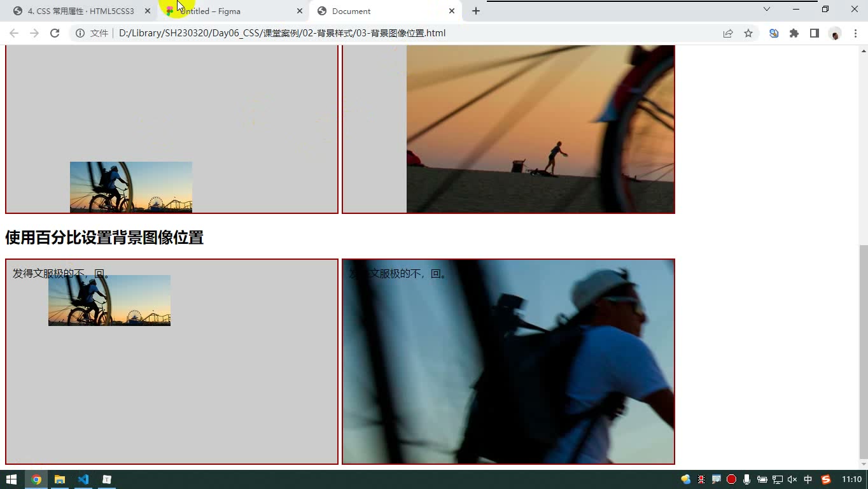The height and width of the screenshot is (489, 868).
Task: Open the Chrome three-dot menu
Action: 855,33
